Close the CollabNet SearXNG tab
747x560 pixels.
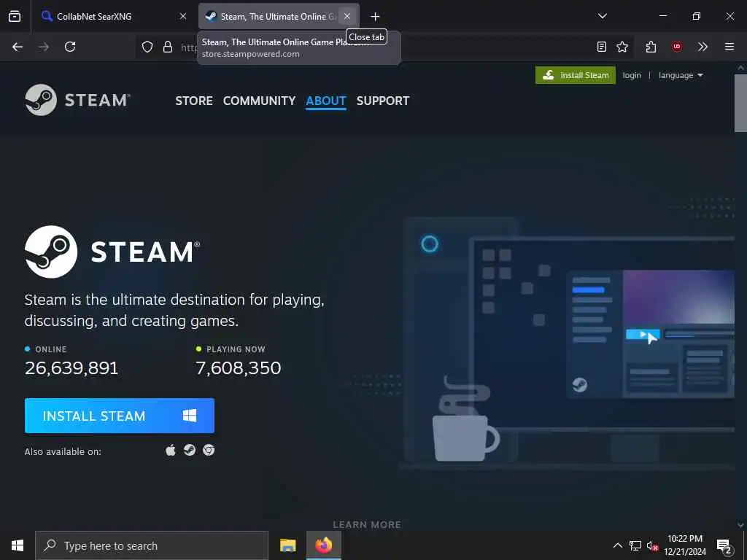pyautogui.click(x=183, y=16)
